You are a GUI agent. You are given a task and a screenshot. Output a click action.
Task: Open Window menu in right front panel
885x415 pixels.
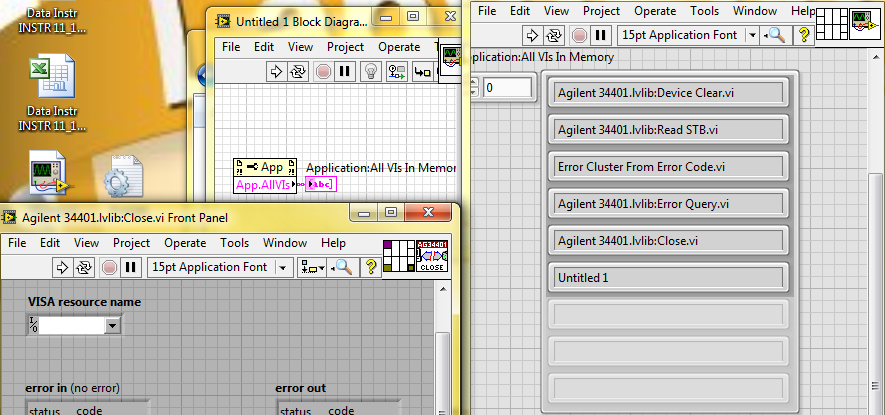pos(755,11)
